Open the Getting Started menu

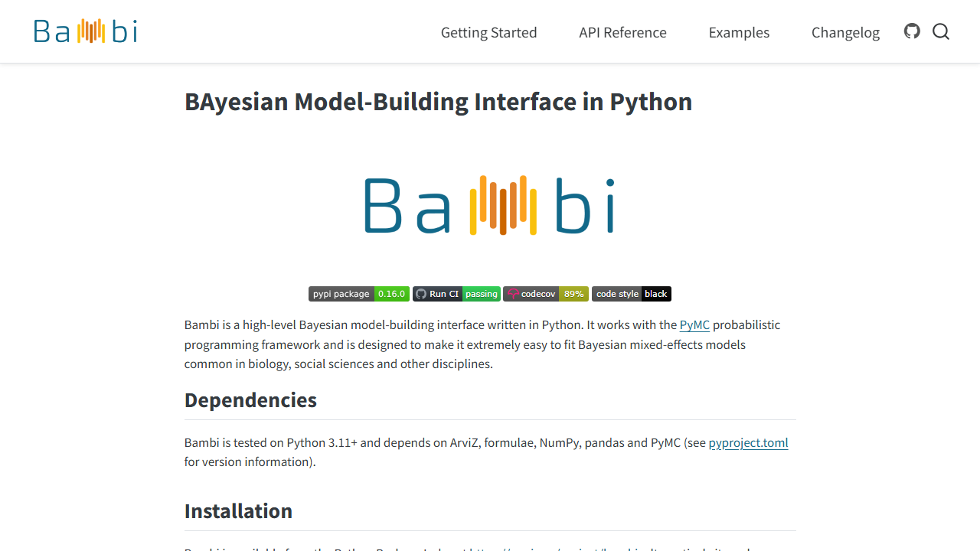pos(488,32)
